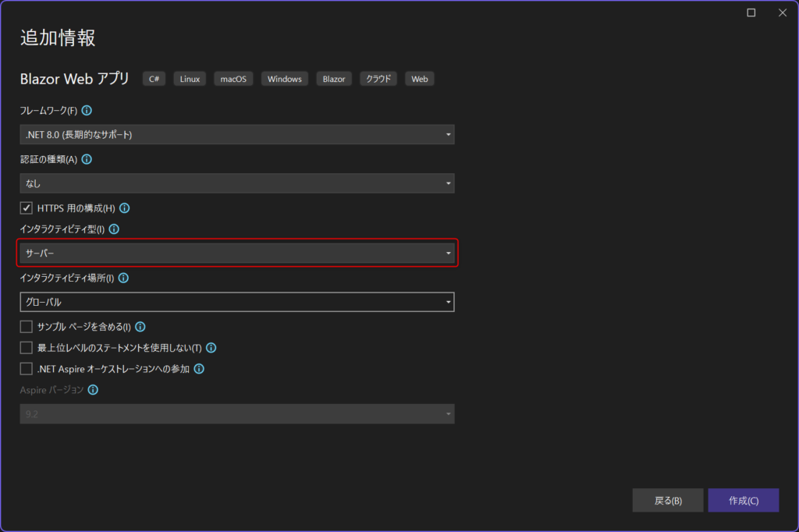Click info icon next to 認証の種類 label
The width and height of the screenshot is (799, 532).
point(87,159)
